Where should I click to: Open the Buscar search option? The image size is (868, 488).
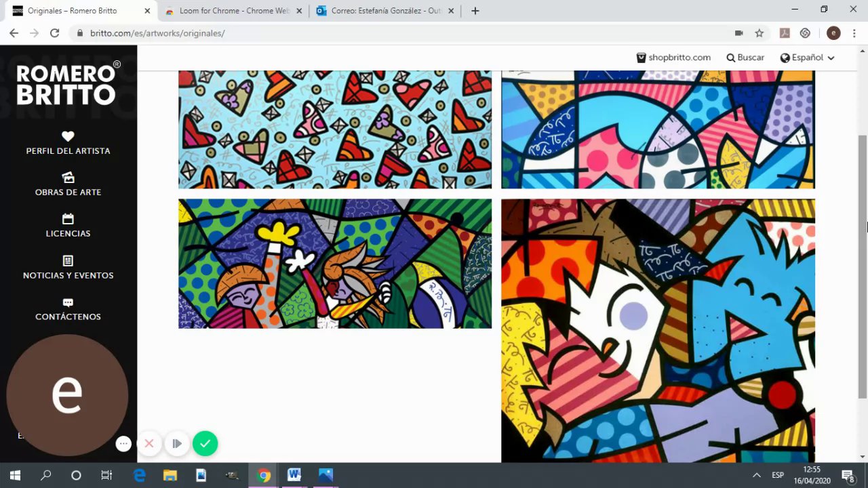(745, 58)
